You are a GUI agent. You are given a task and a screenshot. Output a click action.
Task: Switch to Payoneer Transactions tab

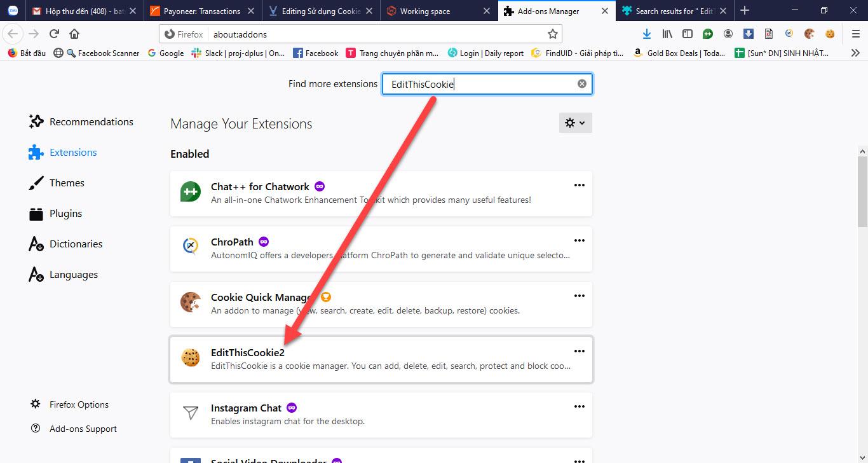tap(203, 10)
